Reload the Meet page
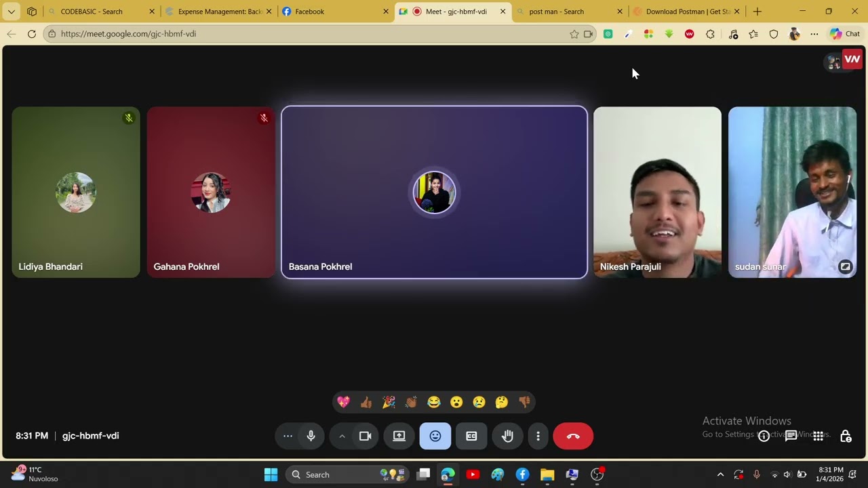Image resolution: width=868 pixels, height=488 pixels. tap(31, 34)
